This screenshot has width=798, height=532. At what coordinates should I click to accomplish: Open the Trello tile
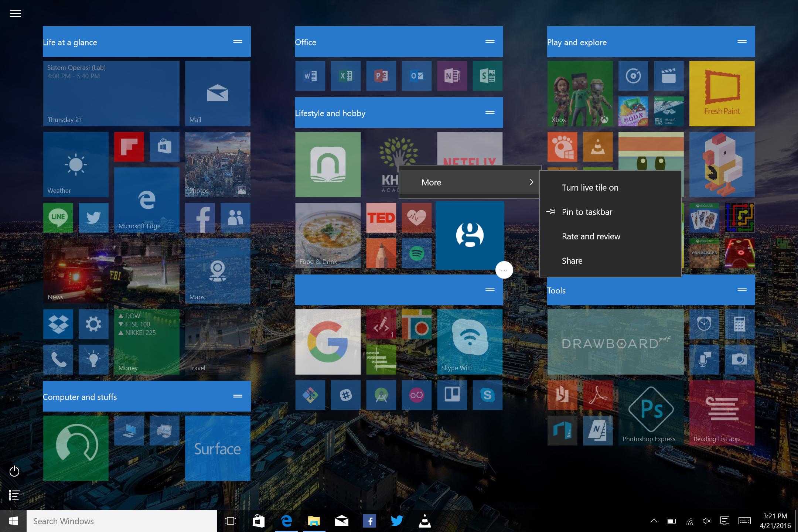click(x=452, y=395)
